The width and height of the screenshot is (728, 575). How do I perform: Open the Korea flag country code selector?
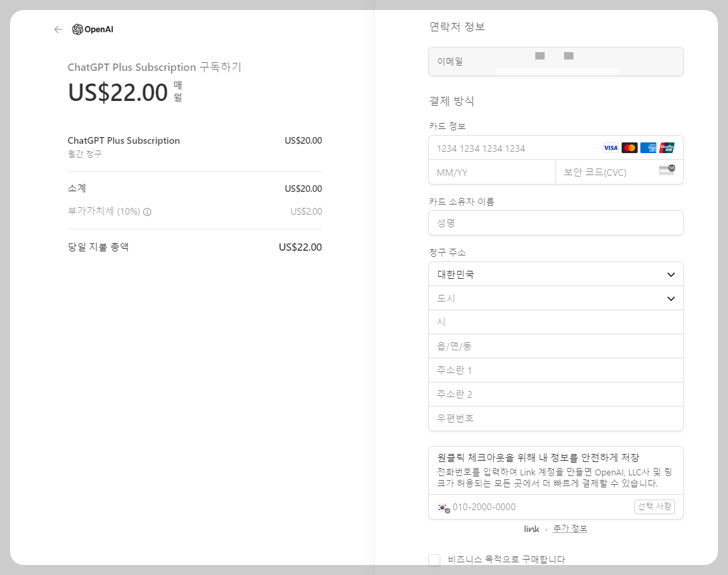click(444, 507)
